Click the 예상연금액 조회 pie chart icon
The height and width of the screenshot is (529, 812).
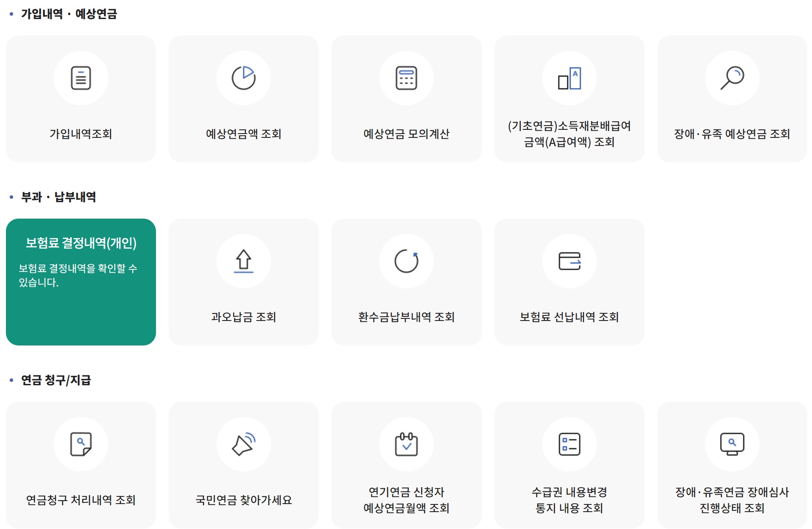coord(244,78)
